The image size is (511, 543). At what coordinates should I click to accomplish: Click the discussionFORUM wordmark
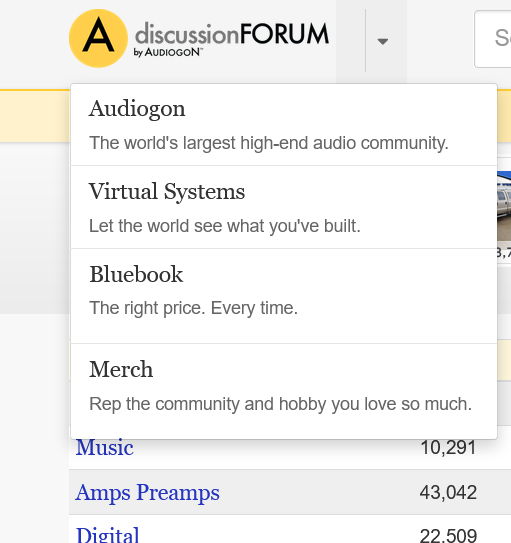tap(232, 34)
